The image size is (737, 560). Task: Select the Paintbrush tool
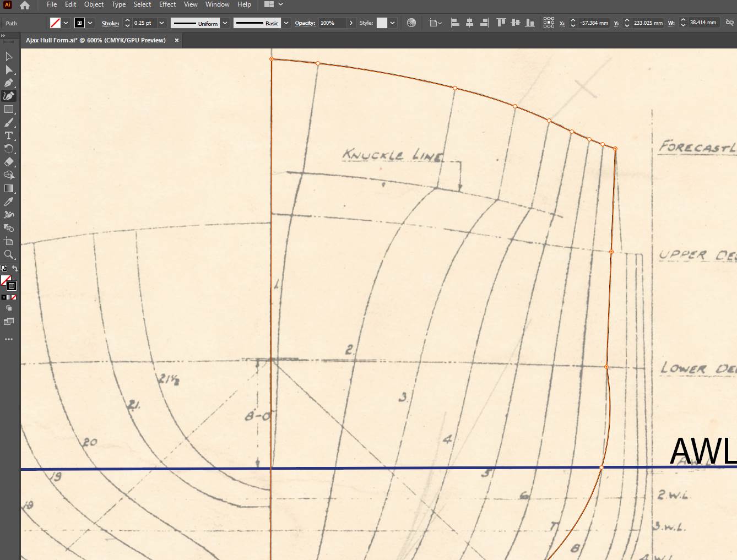coord(9,122)
